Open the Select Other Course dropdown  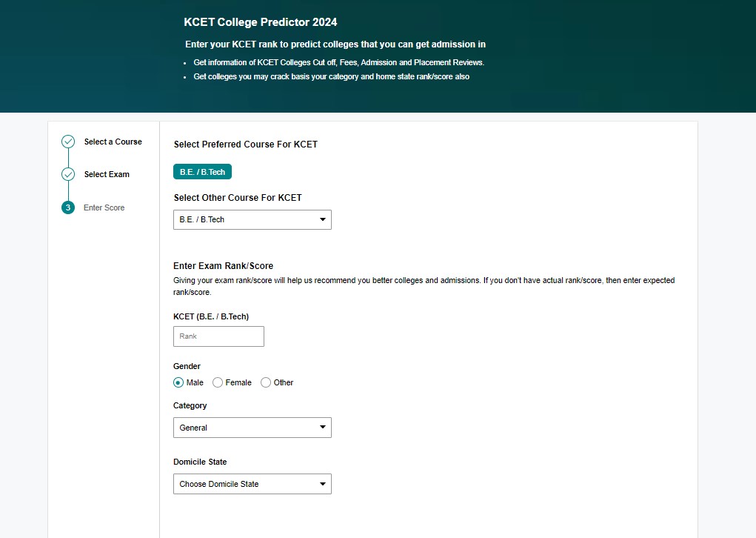252,219
